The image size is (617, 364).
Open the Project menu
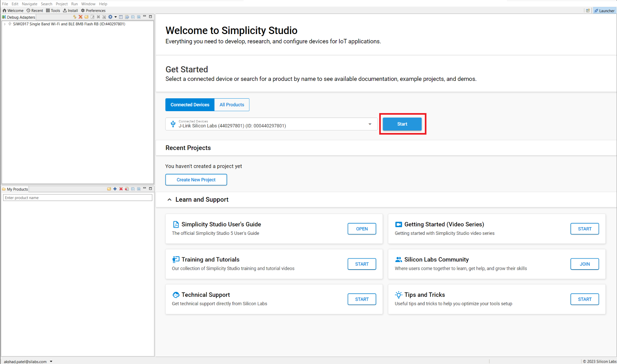point(62,4)
